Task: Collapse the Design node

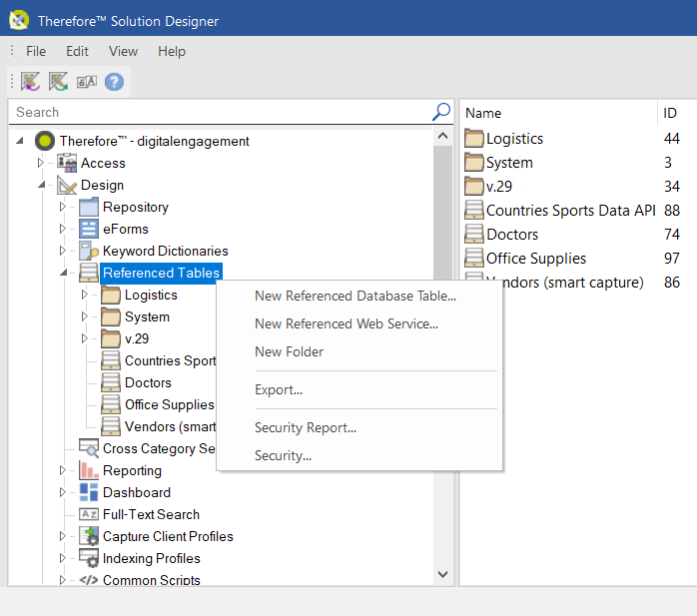Action: pos(42,185)
